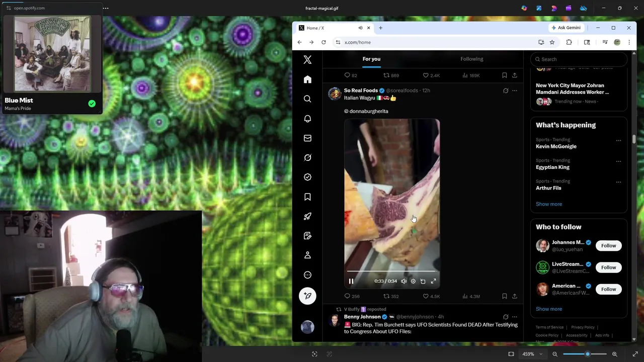Go to Home icon in X sidebar

[x=307, y=79]
